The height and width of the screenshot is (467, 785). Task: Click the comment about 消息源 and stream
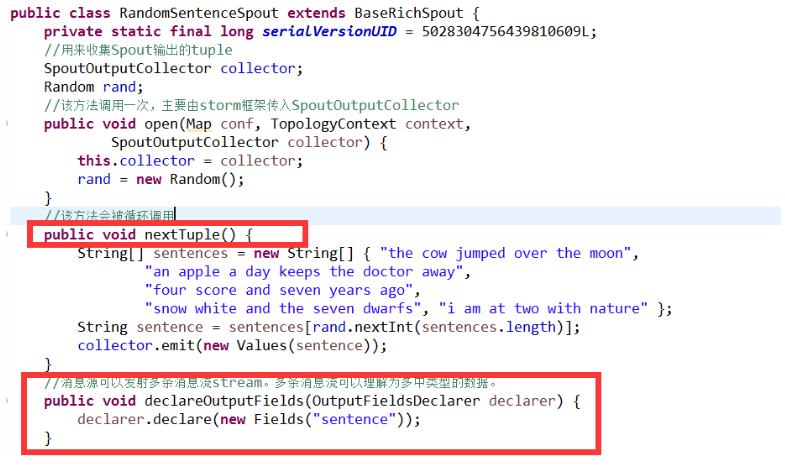pyautogui.click(x=270, y=383)
